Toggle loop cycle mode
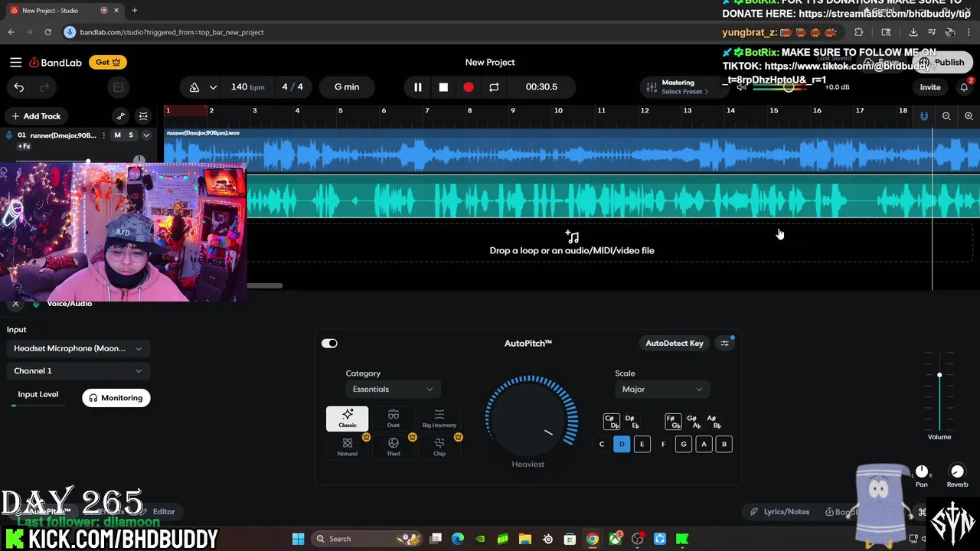980x551 pixels. point(494,87)
